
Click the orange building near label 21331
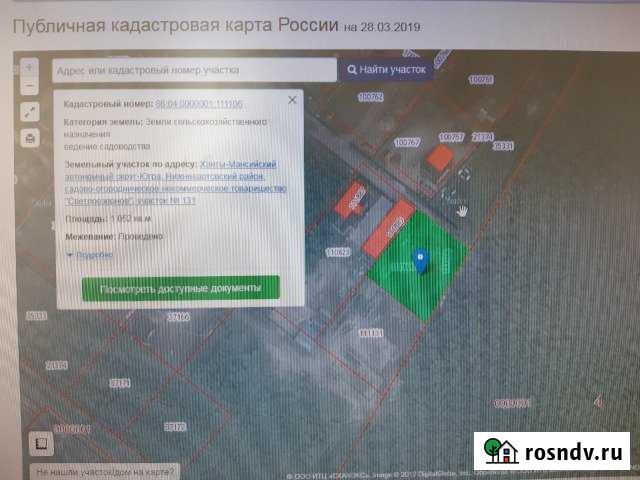point(440,158)
